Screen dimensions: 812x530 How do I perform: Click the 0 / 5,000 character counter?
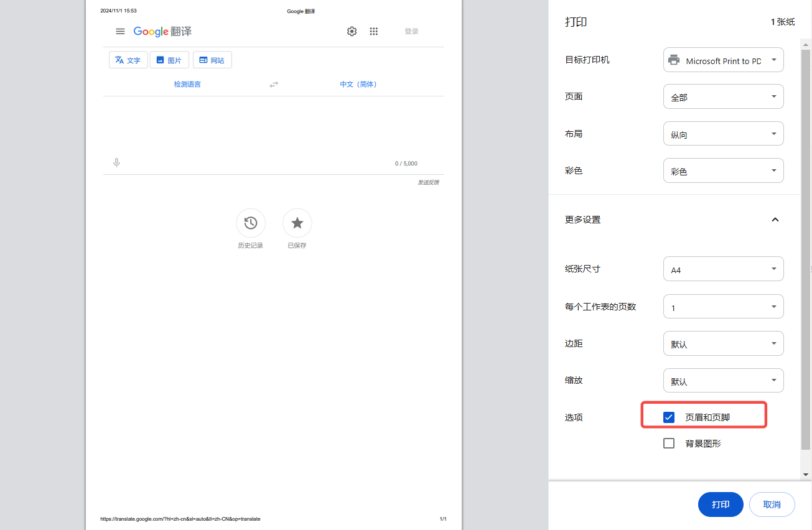click(x=406, y=164)
